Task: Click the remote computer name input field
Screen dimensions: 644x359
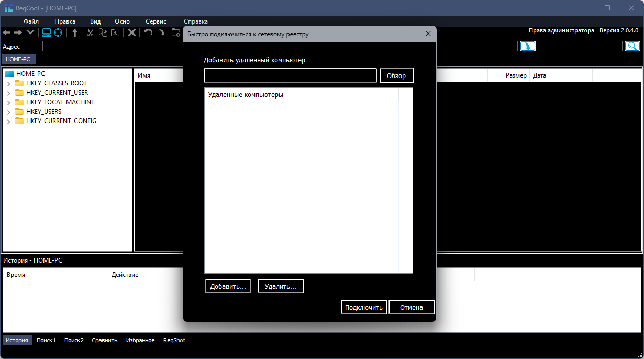Action: (290, 75)
